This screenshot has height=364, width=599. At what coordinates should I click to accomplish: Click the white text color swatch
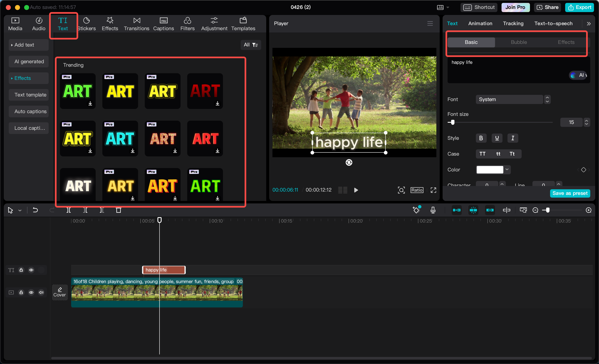[x=490, y=170]
